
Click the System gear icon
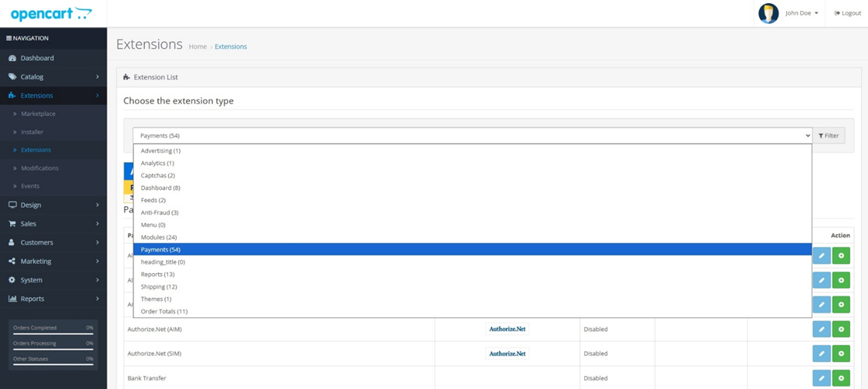(12, 280)
